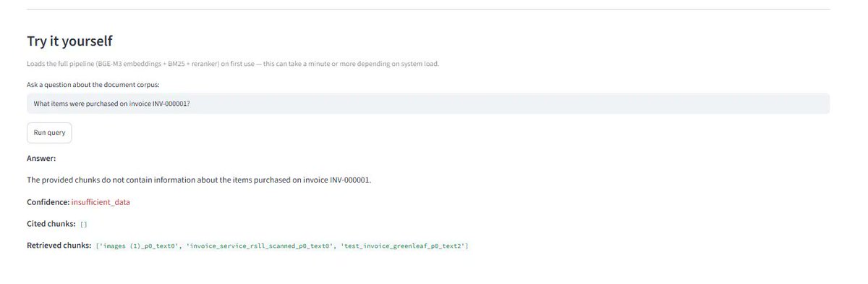Click the 'Try it yourself' heading

pos(69,41)
